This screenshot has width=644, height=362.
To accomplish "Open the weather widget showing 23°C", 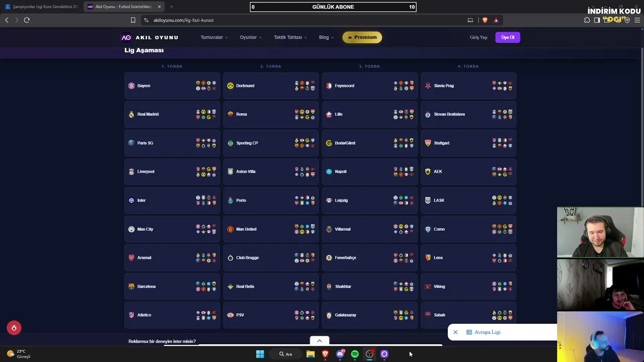I will click(18, 354).
